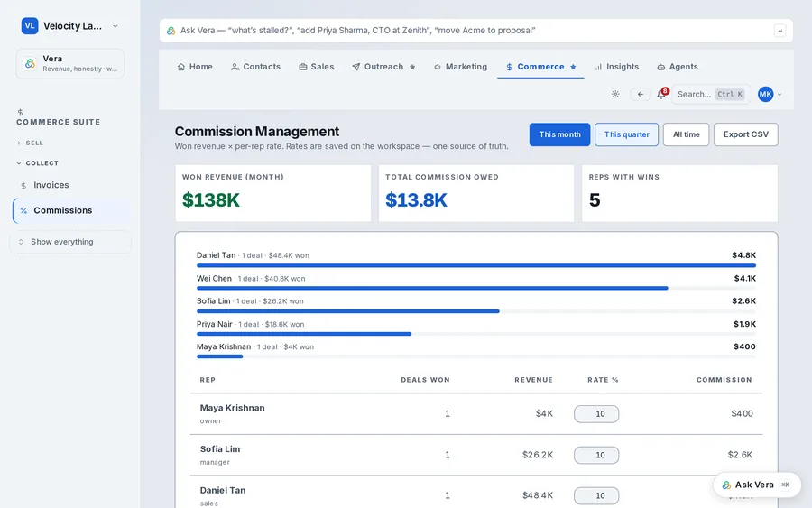Click Daniel Tan's commission progress bar

tap(475, 265)
